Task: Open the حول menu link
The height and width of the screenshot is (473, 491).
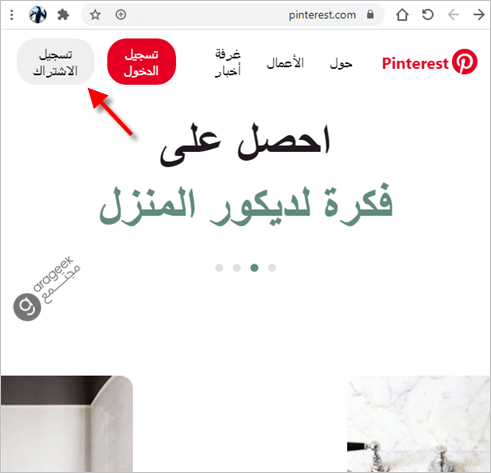Action: coord(341,63)
